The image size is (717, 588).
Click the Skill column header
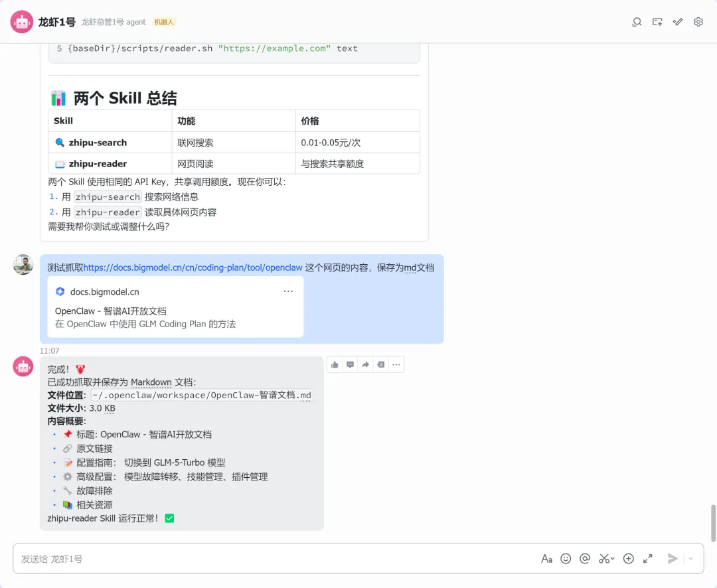coord(110,121)
